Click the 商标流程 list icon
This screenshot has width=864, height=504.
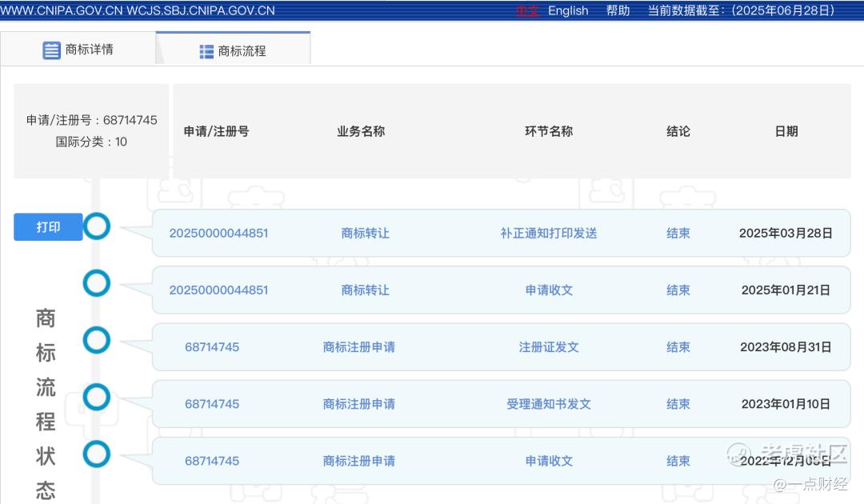tap(206, 52)
